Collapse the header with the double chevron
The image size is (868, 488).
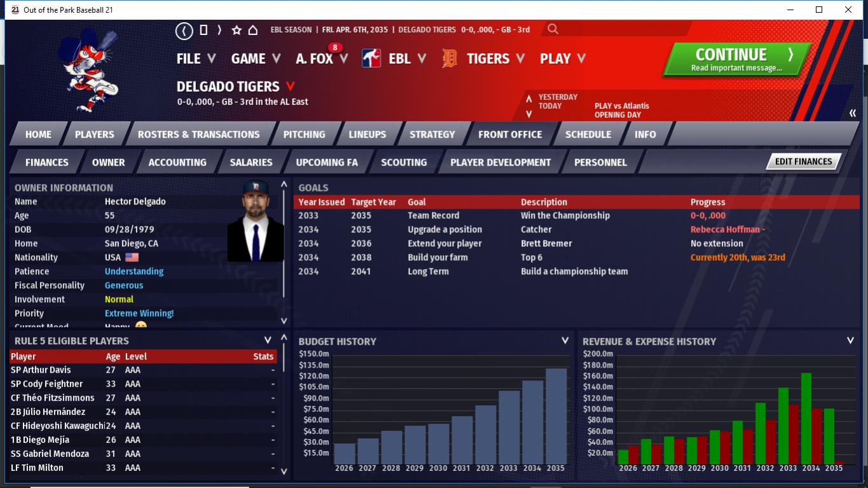tap(852, 113)
